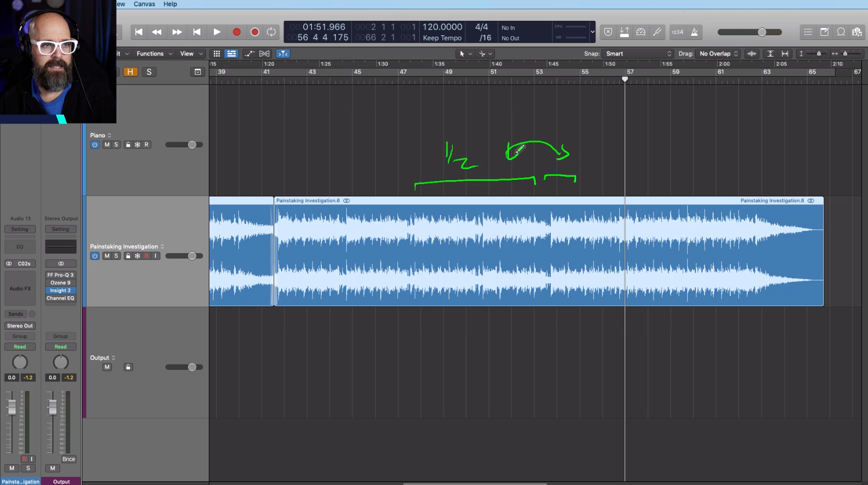The height and width of the screenshot is (485, 868).
Task: Click the Low Latency Mode icon
Action: click(x=641, y=32)
